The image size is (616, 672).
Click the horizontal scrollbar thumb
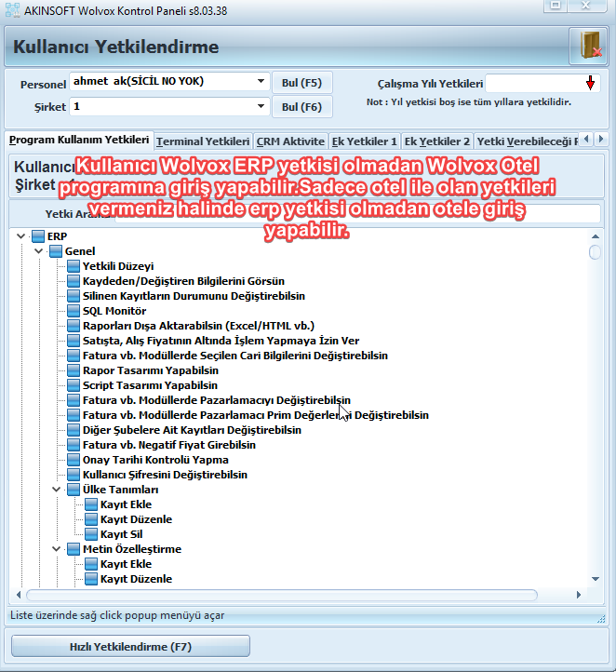point(281,595)
